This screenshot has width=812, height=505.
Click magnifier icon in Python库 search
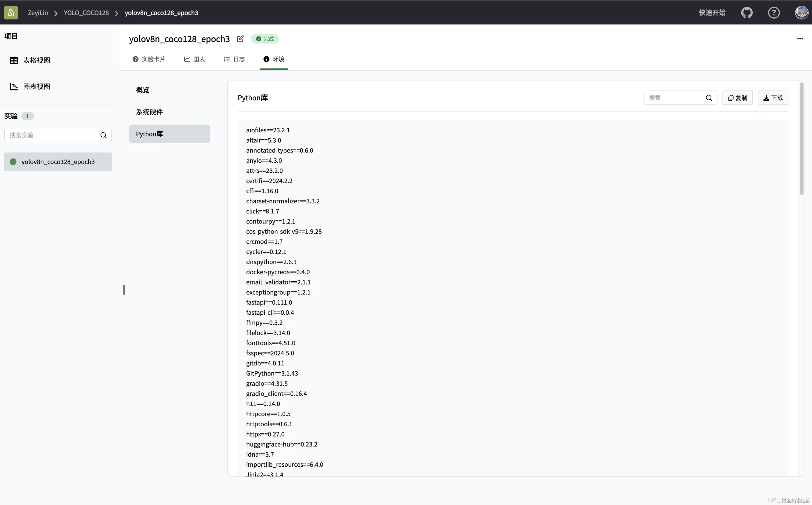point(709,98)
